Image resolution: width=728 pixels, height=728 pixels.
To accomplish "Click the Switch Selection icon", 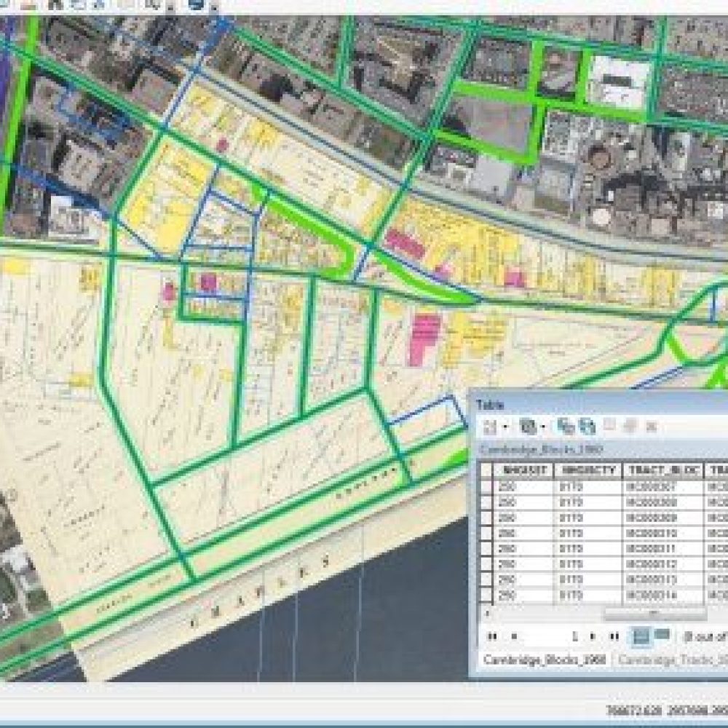I will pyautogui.click(x=587, y=426).
